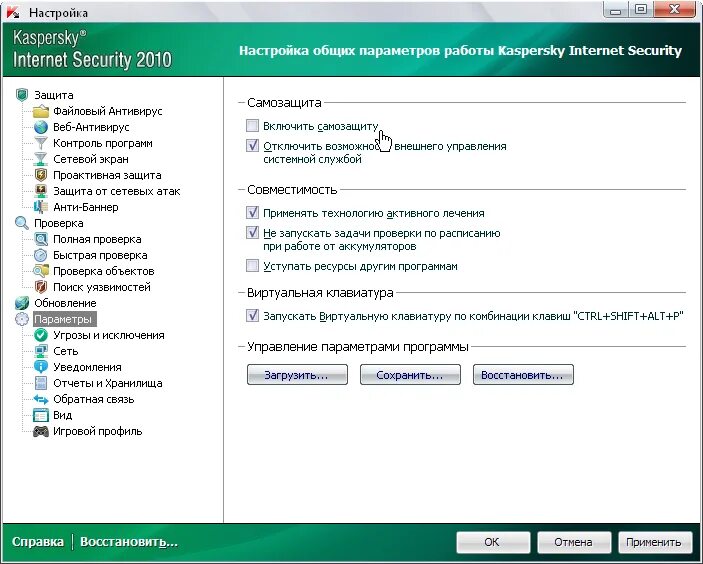
Task: Click the Вид window icon
Action: (41, 415)
